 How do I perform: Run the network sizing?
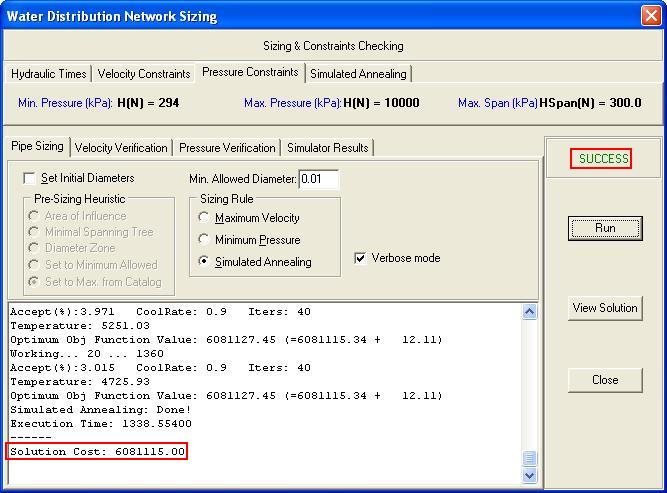point(605,228)
